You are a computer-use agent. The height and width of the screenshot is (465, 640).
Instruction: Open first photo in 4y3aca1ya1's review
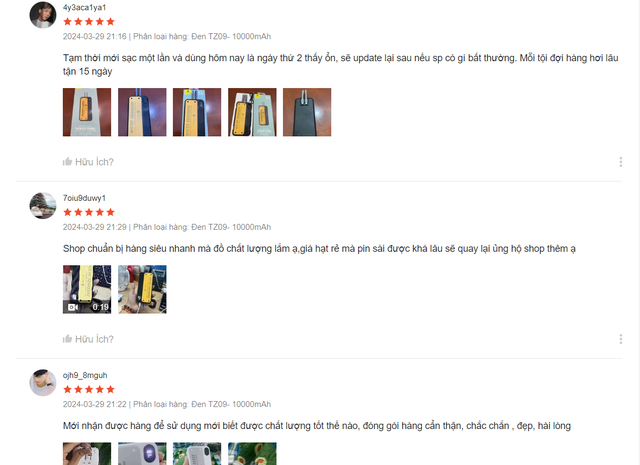(87, 112)
